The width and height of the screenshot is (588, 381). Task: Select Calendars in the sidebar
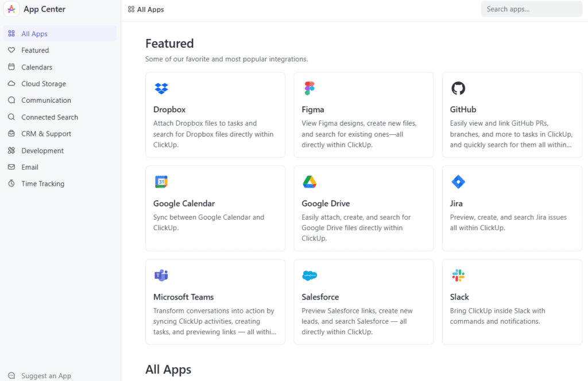[x=37, y=67]
